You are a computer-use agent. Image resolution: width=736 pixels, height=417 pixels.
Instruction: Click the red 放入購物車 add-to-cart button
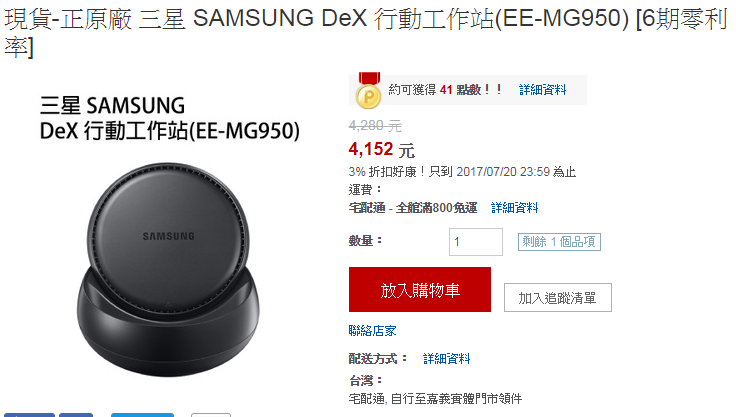pos(420,290)
